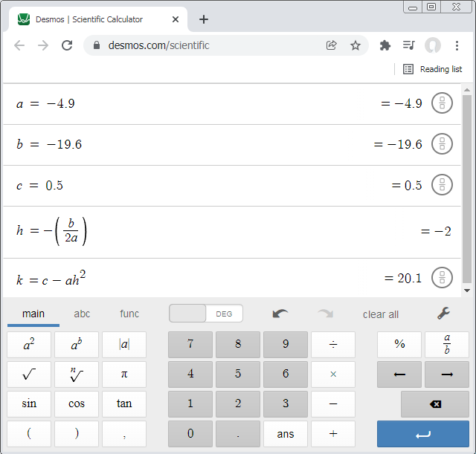
Task: Click the comma key
Action: tap(124, 434)
